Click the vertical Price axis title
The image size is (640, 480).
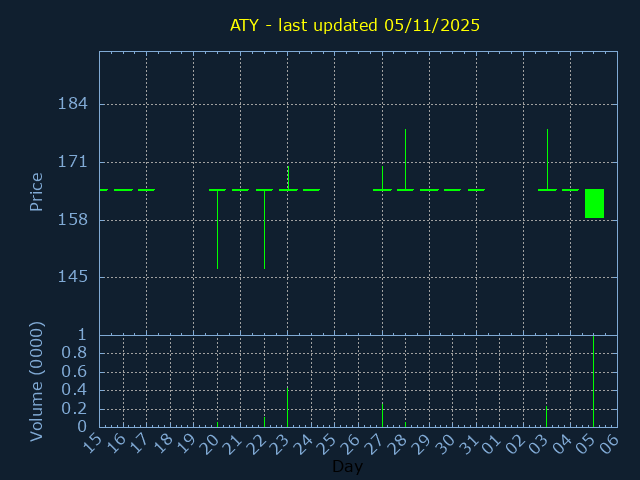[37, 191]
